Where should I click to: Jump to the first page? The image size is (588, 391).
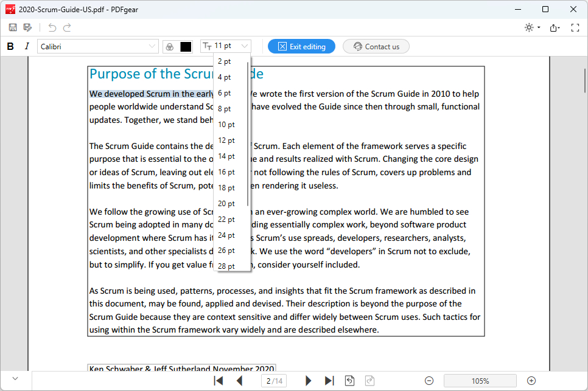[219, 381]
